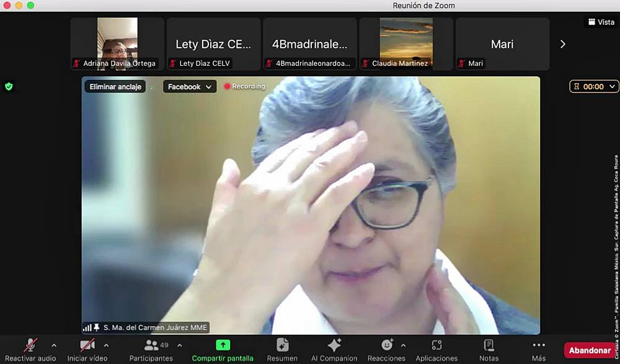The height and width of the screenshot is (364, 620).
Task: Click the pin icon beside speaker name
Action: [x=97, y=327]
